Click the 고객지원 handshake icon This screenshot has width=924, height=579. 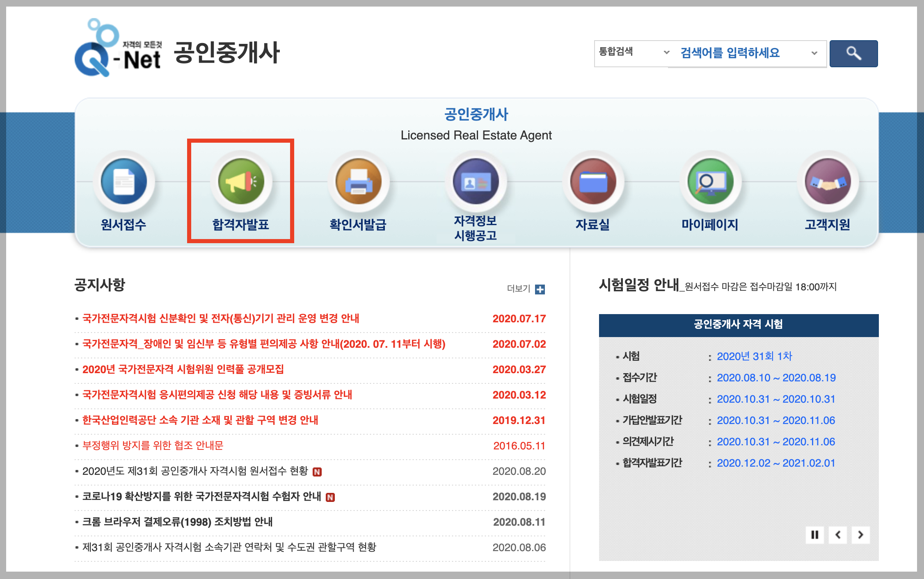[x=828, y=181]
